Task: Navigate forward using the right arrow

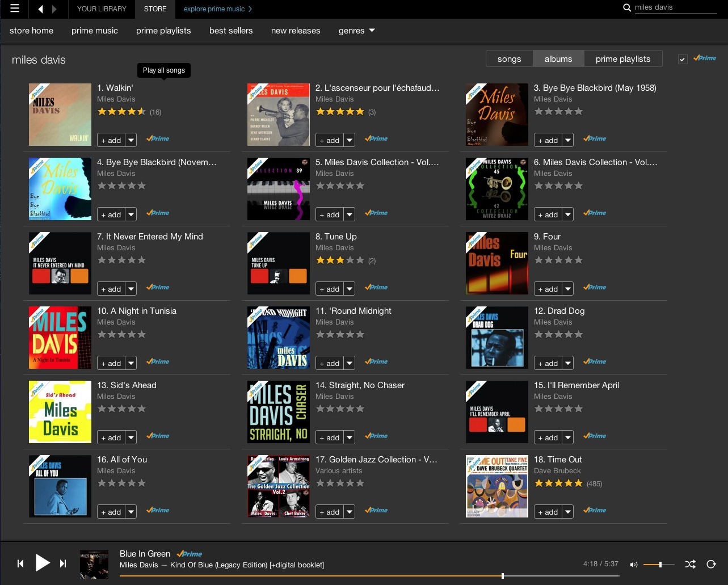Action: [x=54, y=9]
